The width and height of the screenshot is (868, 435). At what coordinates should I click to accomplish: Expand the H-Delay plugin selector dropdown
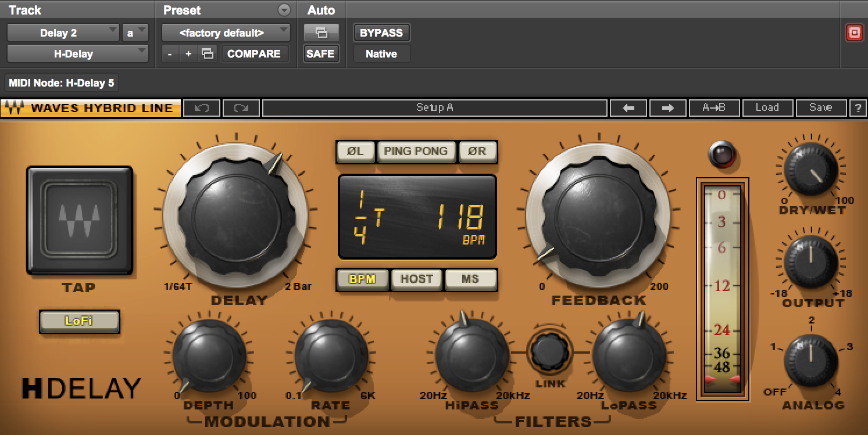click(x=78, y=54)
